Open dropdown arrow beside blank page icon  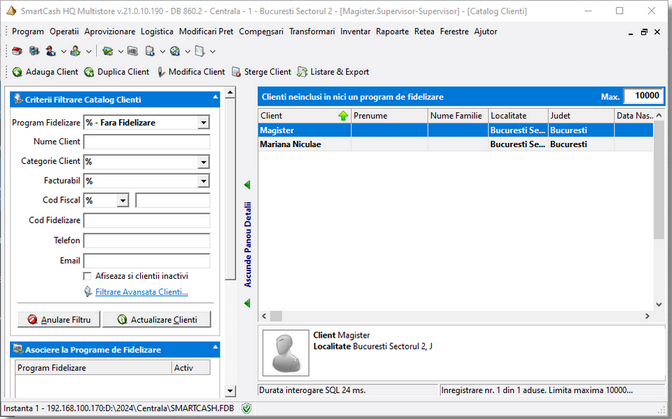coord(212,52)
